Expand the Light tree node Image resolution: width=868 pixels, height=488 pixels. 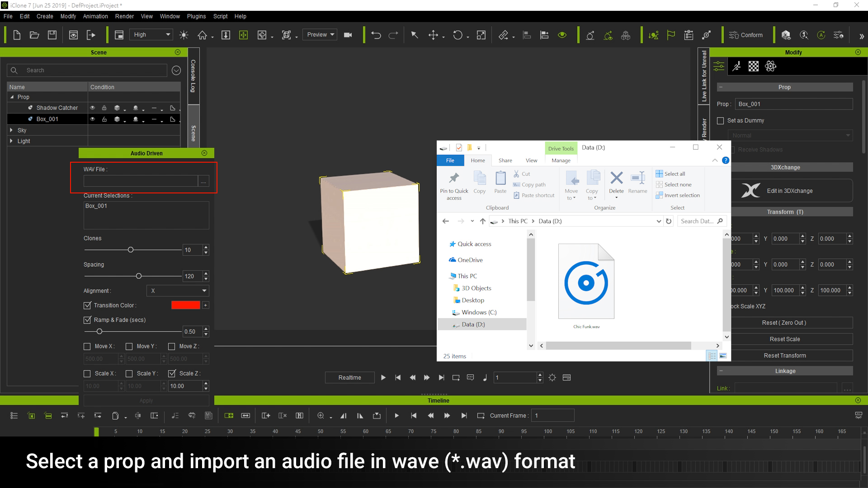(11, 141)
